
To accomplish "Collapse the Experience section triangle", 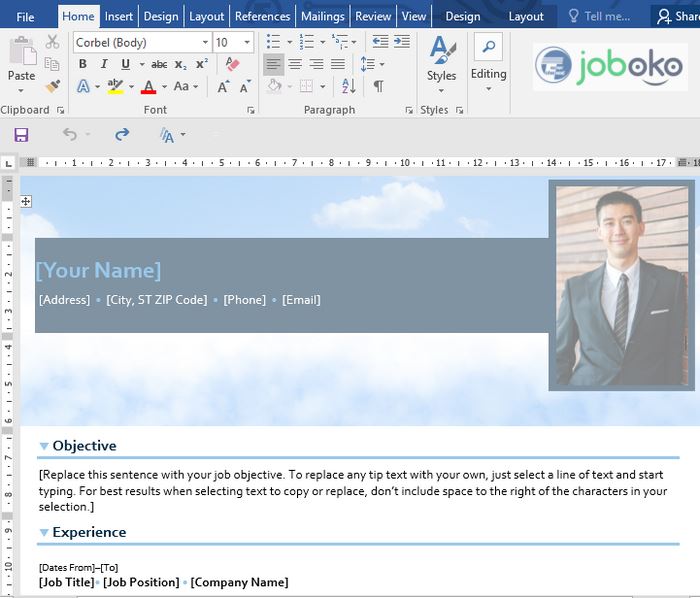I will [x=44, y=532].
